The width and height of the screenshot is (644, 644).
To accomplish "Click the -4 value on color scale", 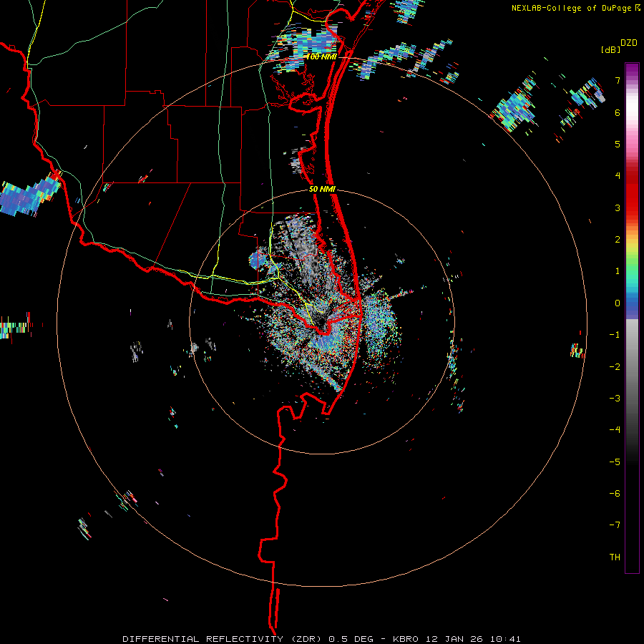I will [x=615, y=430].
